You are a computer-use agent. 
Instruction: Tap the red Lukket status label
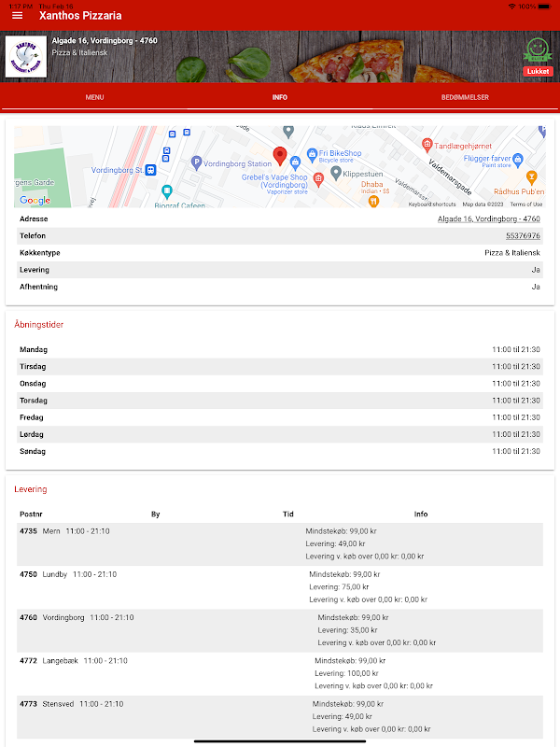tap(538, 72)
